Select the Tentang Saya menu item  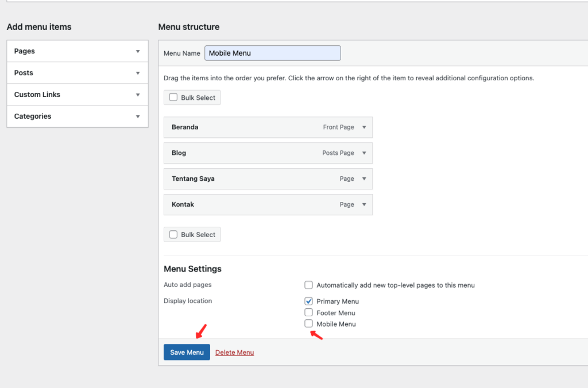(x=241, y=179)
